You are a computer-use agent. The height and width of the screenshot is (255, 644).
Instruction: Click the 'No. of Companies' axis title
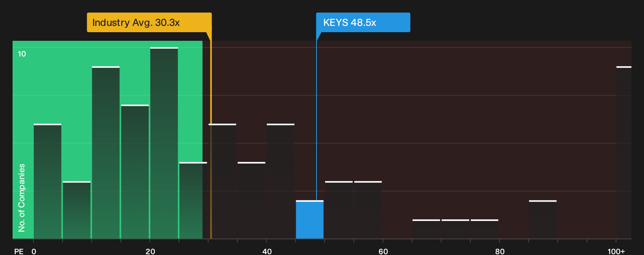click(22, 198)
